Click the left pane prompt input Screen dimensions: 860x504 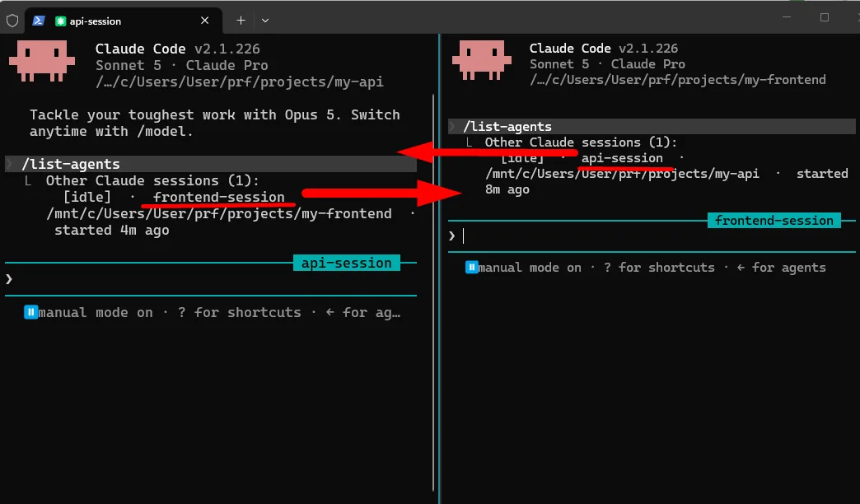point(211,279)
